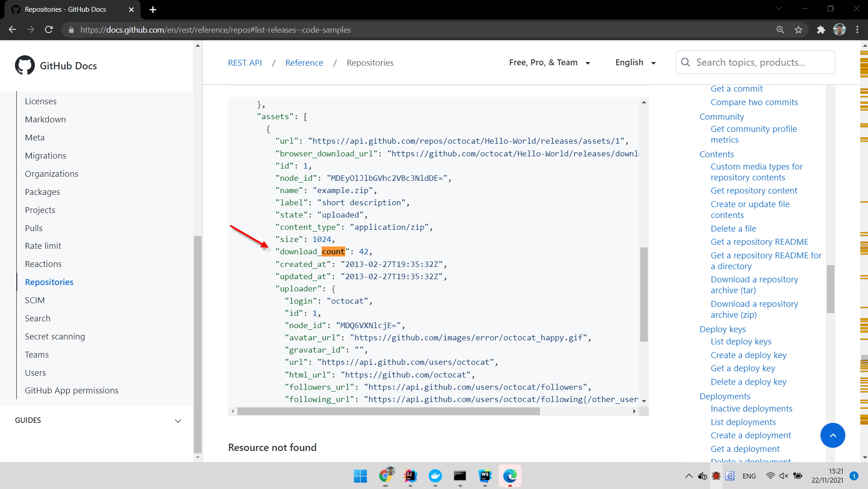
Task: Open the browser three-dot menu
Action: (857, 29)
